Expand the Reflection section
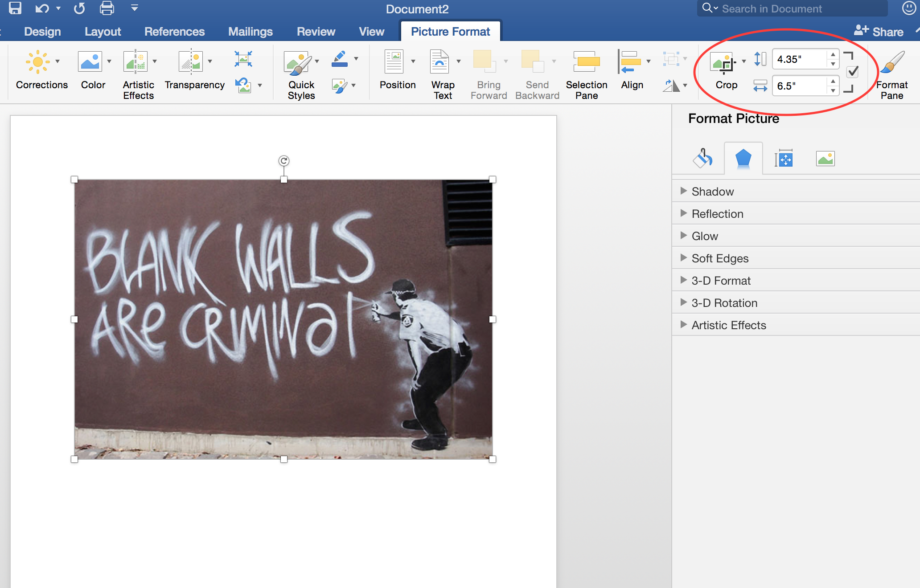Image resolution: width=920 pixels, height=588 pixels. pos(796,213)
